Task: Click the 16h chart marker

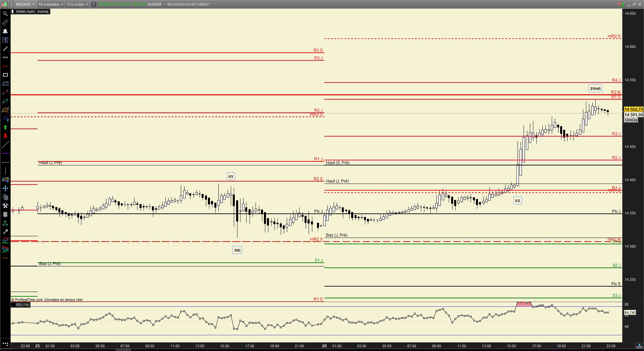Action: coord(237,250)
